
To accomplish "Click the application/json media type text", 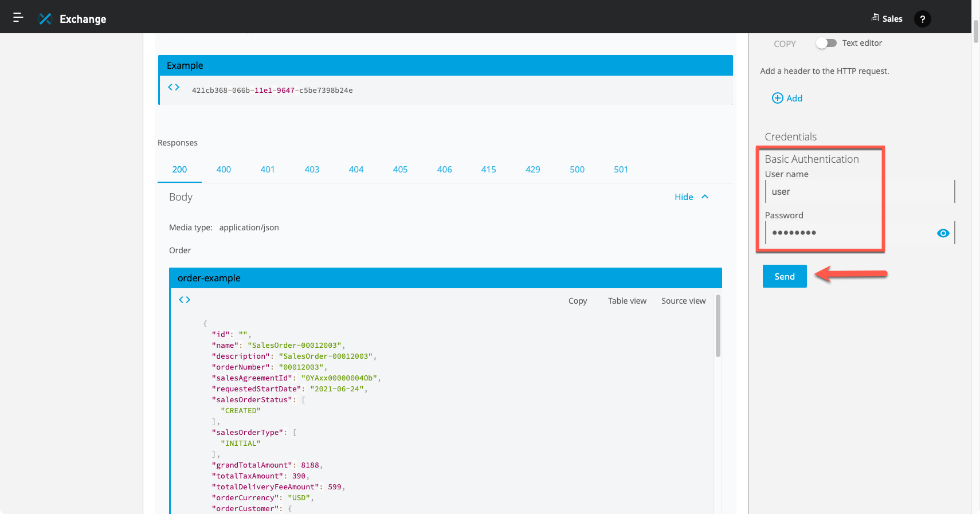I will [249, 227].
